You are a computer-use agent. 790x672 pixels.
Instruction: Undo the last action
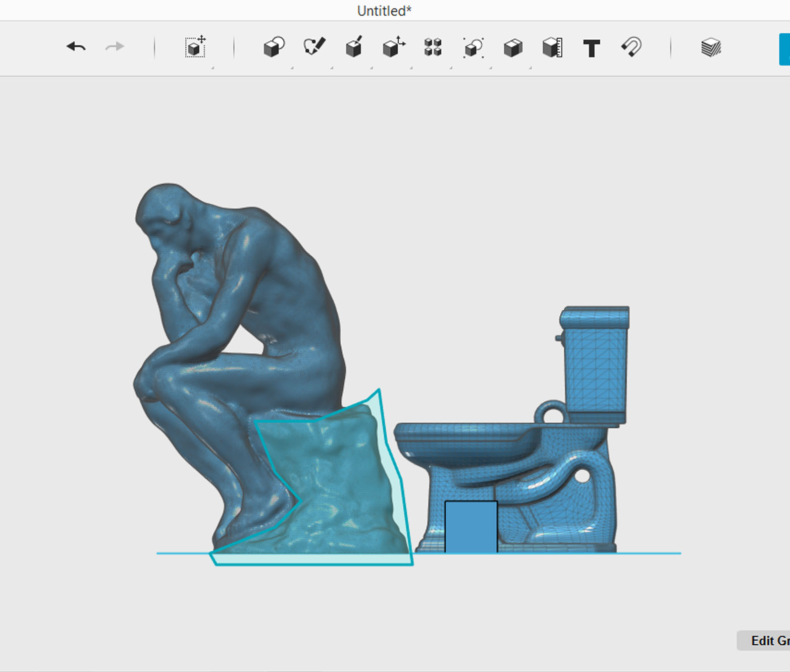point(76,47)
